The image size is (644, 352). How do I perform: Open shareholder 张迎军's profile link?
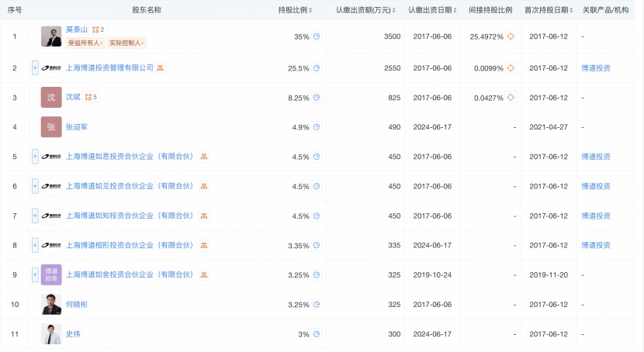tap(77, 127)
